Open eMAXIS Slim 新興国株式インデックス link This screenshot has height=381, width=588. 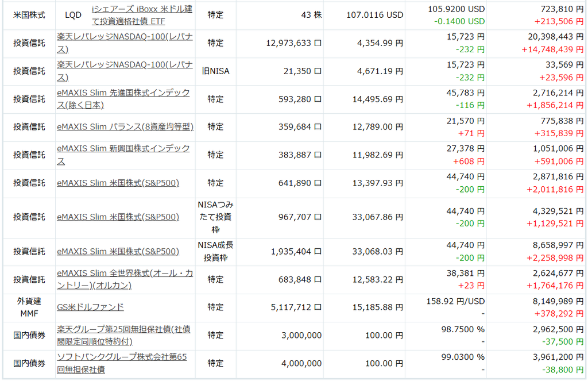coord(123,155)
